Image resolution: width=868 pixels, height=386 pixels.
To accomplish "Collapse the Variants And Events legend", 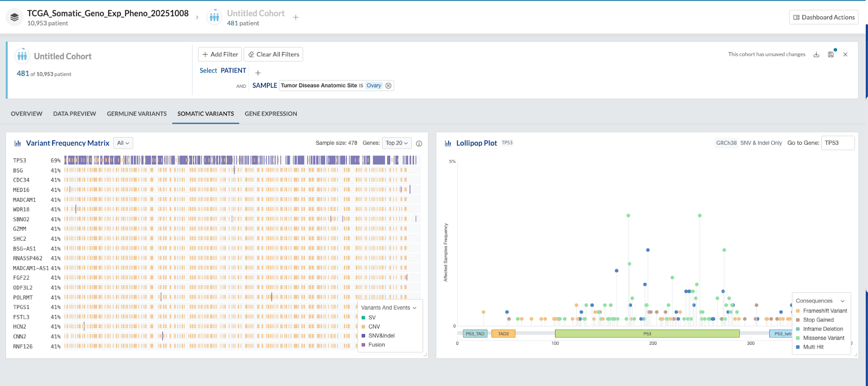I will coord(414,308).
